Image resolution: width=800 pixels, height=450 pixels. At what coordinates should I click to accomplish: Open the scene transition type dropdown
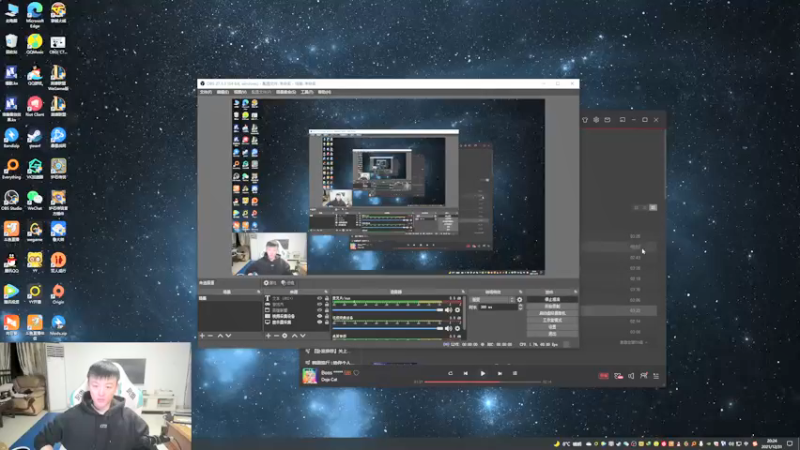(x=492, y=299)
